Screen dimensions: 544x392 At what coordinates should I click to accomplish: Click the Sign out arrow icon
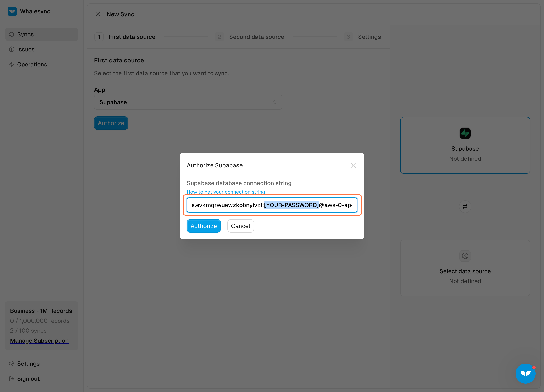12,379
